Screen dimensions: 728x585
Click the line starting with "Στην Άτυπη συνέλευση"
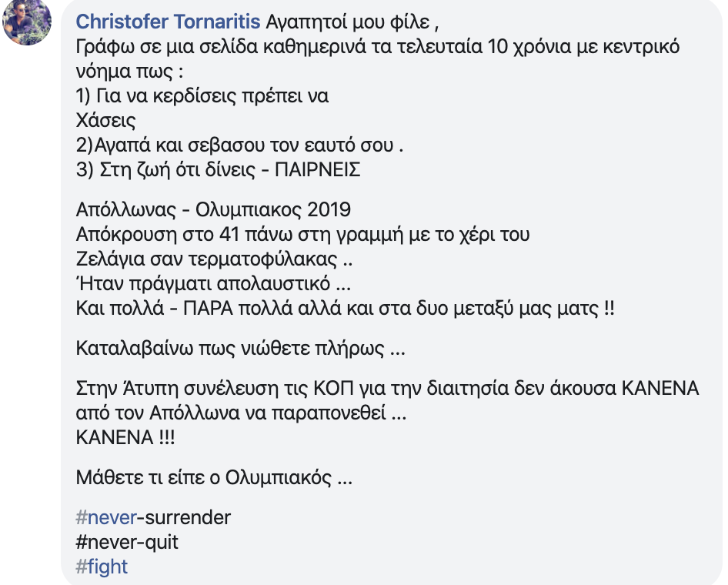(x=387, y=389)
